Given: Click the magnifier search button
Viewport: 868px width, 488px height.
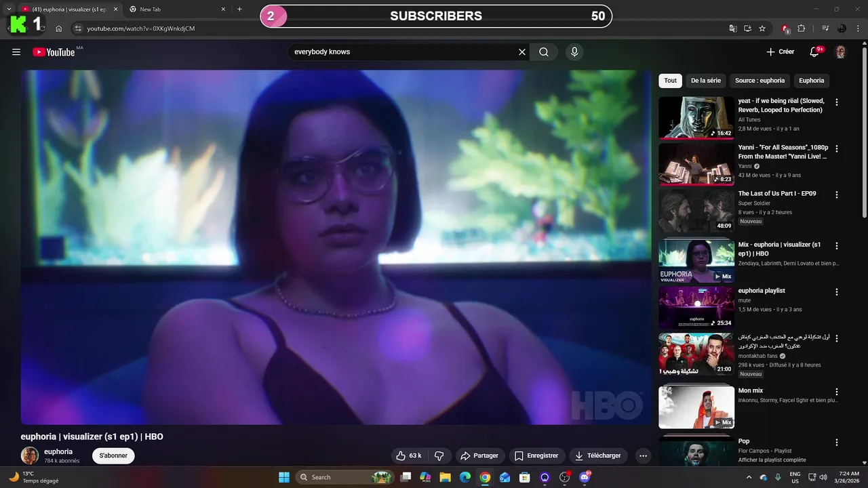Looking at the screenshot, I should pyautogui.click(x=544, y=52).
